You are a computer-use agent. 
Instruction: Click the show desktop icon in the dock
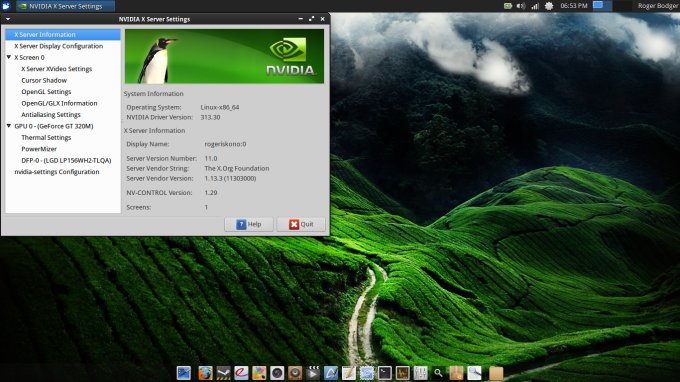[184, 372]
